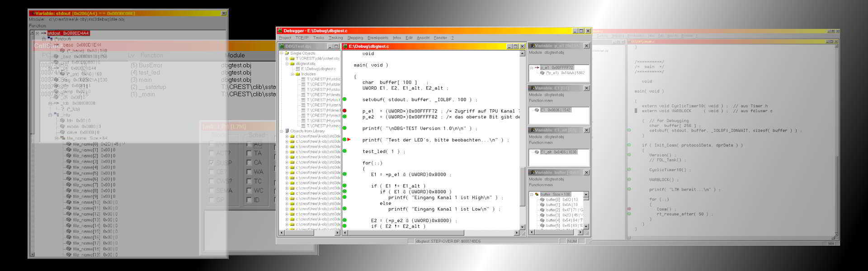Click the E:\Debug\dbgtest.c file icon in tree
This screenshot has height=271, width=868.
click(297, 69)
